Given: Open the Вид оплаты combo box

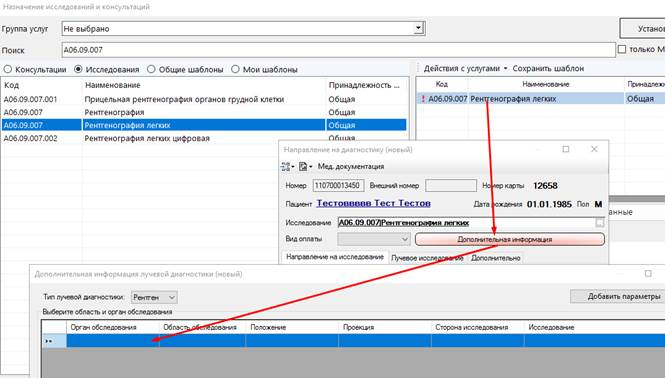Looking at the screenshot, I should click(374, 239).
